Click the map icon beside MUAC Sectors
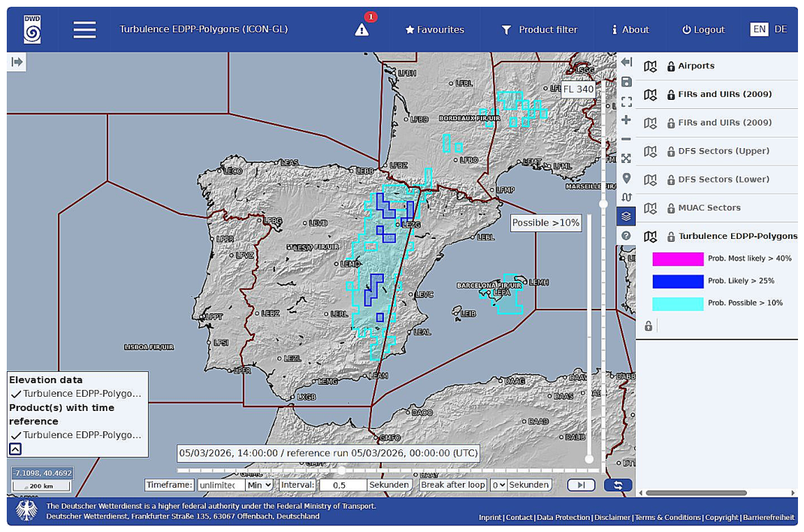Image resolution: width=804 pixels, height=532 pixels. pos(650,208)
